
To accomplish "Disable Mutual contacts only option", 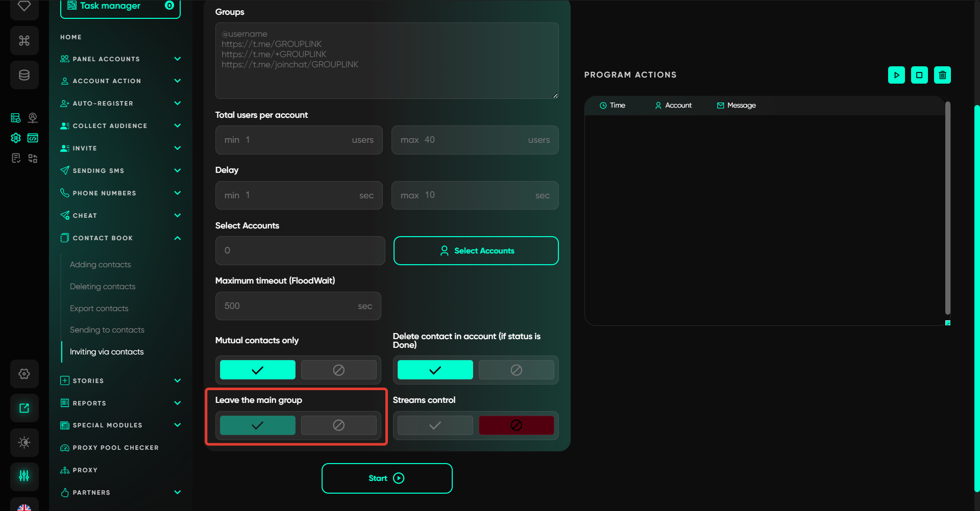I will [x=338, y=370].
